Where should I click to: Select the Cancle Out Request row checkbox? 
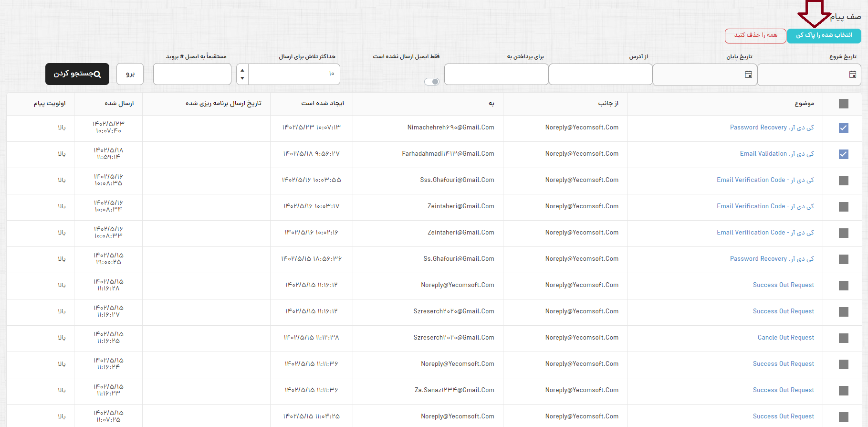coord(843,338)
